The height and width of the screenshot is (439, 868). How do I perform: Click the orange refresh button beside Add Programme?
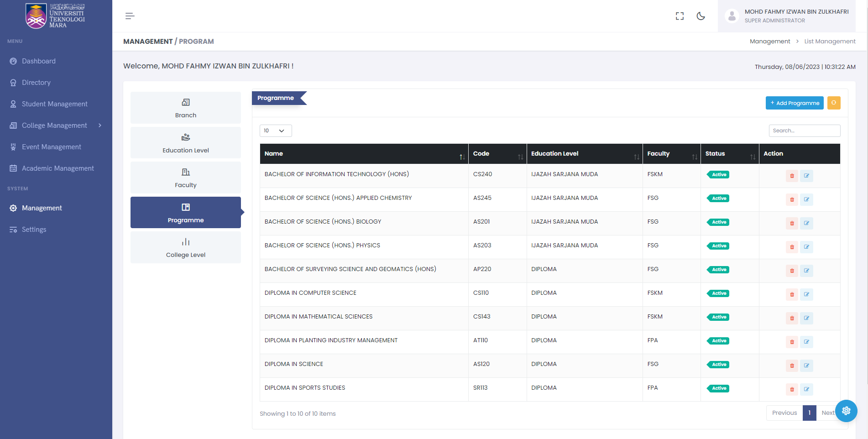[833, 103]
